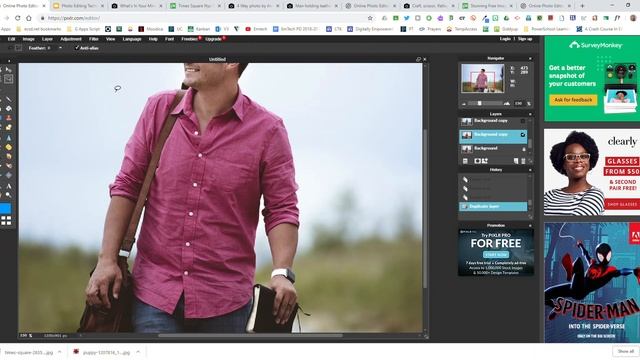
Task: Delete layer with trash icon
Action: click(x=523, y=161)
